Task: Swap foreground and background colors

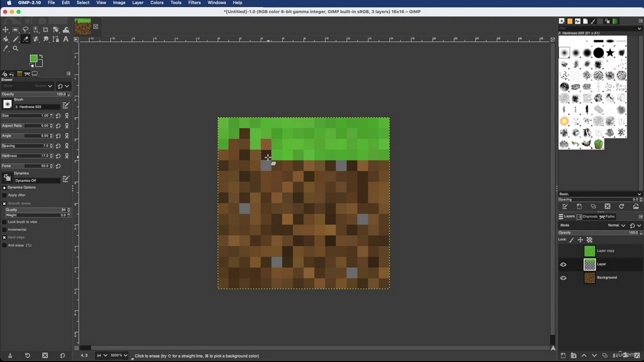Action: [x=41, y=56]
